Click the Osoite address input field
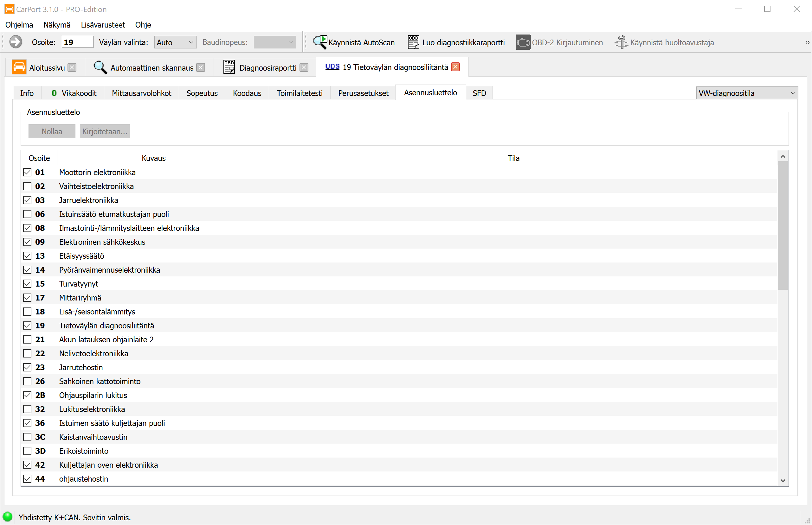 (77, 42)
